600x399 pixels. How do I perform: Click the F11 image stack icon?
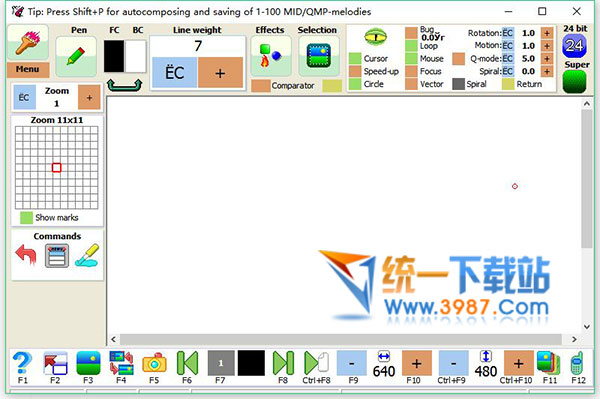[549, 363]
